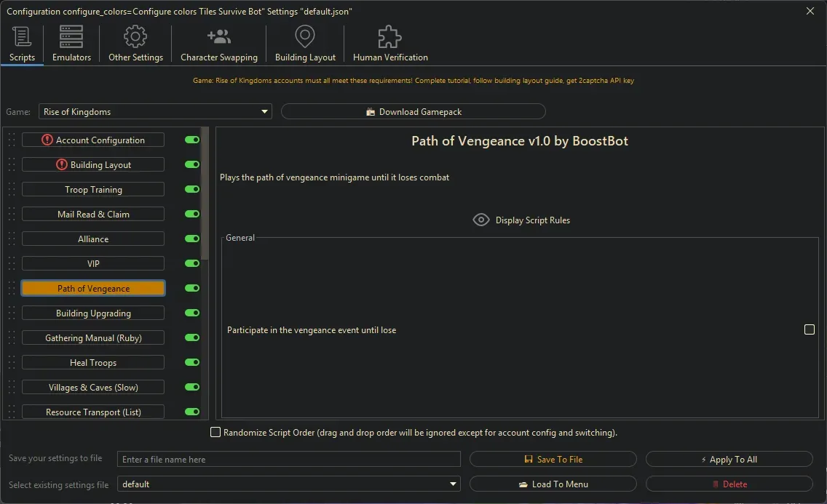The image size is (827, 504).
Task: Open the Other Settings gear icon
Action: click(x=135, y=35)
